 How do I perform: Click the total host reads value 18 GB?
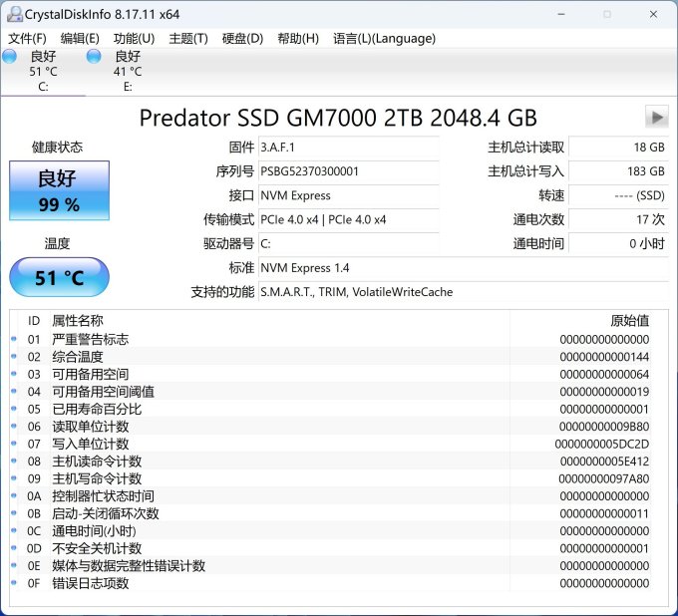pos(618,148)
